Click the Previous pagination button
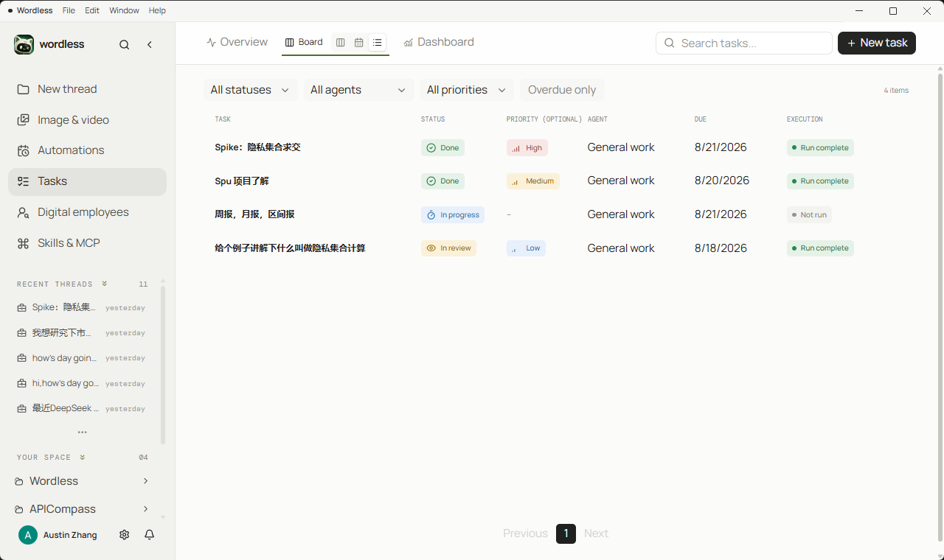 click(x=525, y=533)
